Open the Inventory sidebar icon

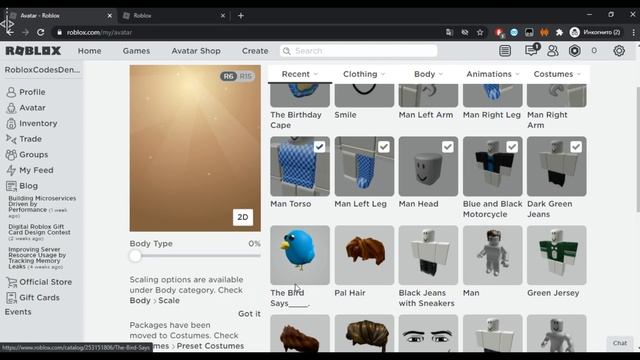[11, 123]
